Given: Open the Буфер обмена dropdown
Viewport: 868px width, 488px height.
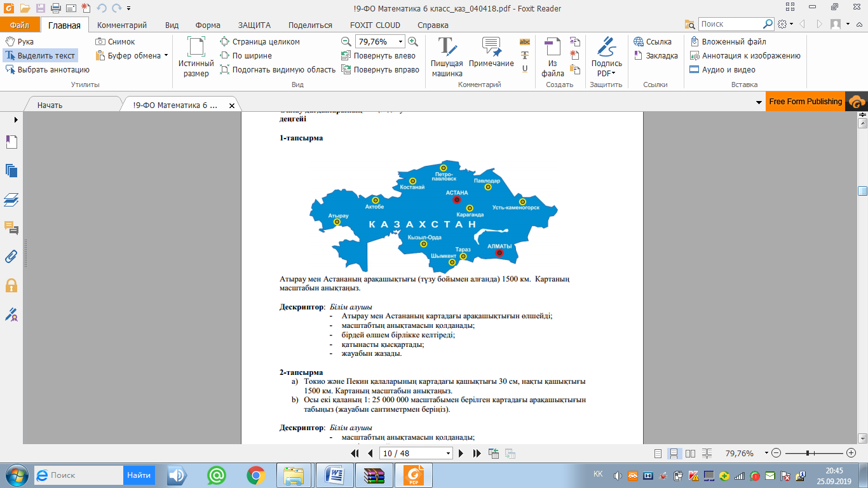Looking at the screenshot, I should click(132, 56).
